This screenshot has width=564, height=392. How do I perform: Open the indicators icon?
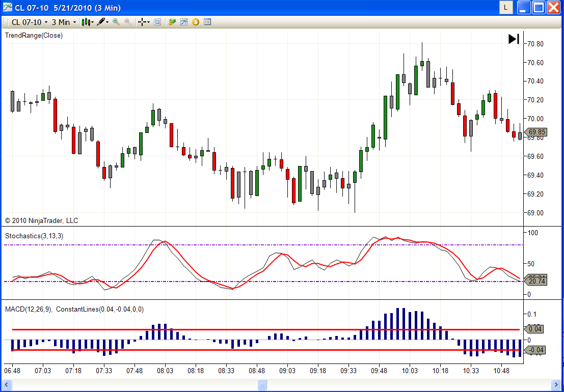(x=184, y=22)
